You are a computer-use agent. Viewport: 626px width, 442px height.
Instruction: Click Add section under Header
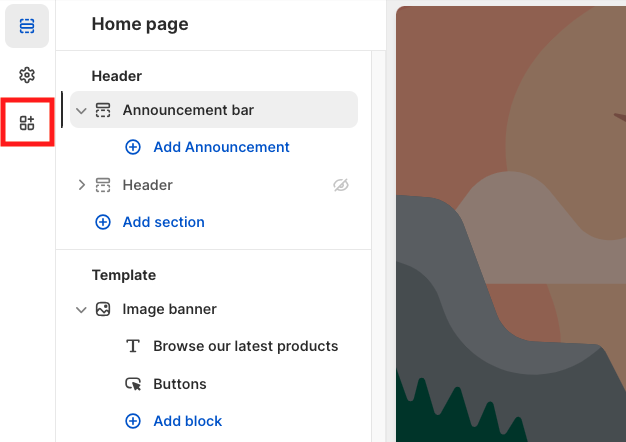point(163,222)
